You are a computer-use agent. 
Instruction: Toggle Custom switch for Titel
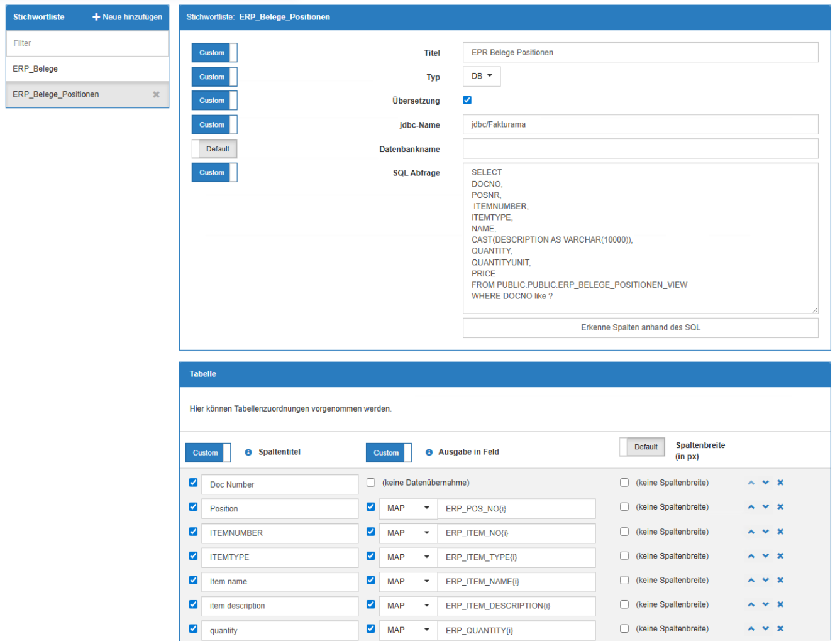coord(214,53)
